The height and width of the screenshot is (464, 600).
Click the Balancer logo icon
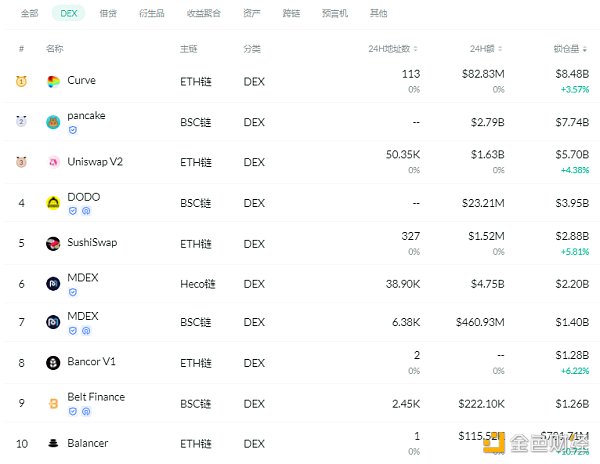53,444
